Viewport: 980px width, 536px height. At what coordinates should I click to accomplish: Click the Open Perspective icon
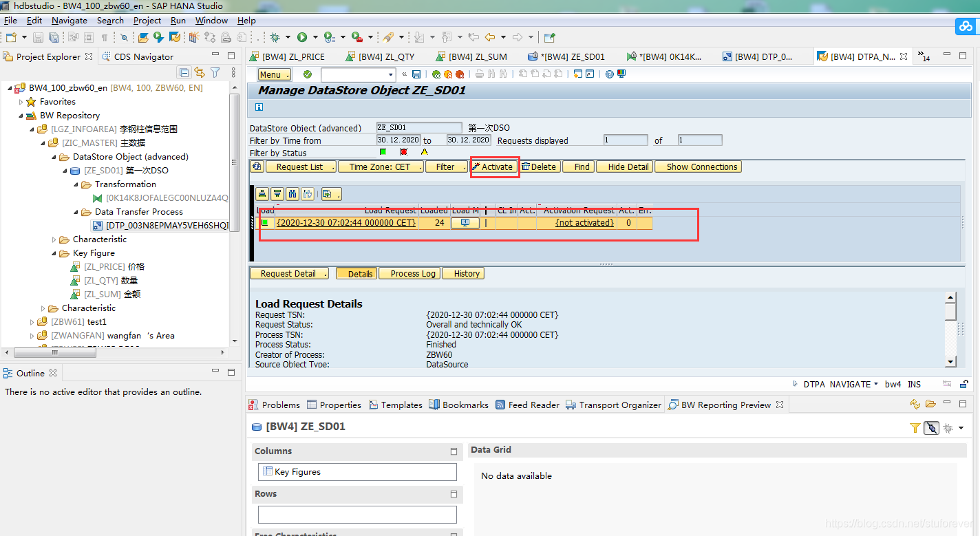click(x=549, y=37)
